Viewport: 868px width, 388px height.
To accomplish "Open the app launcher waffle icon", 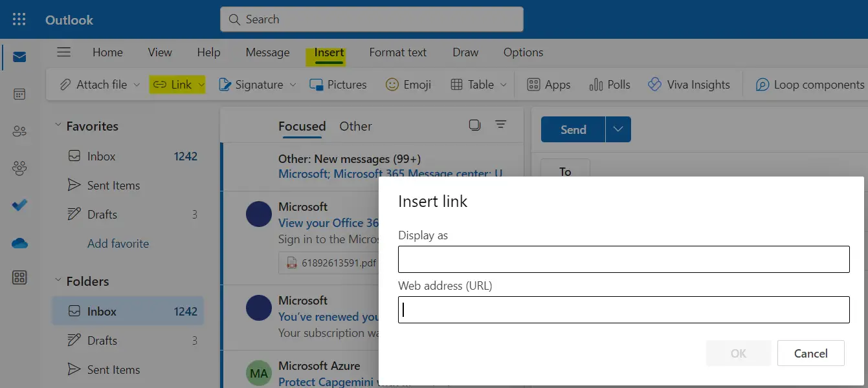I will click(x=19, y=19).
